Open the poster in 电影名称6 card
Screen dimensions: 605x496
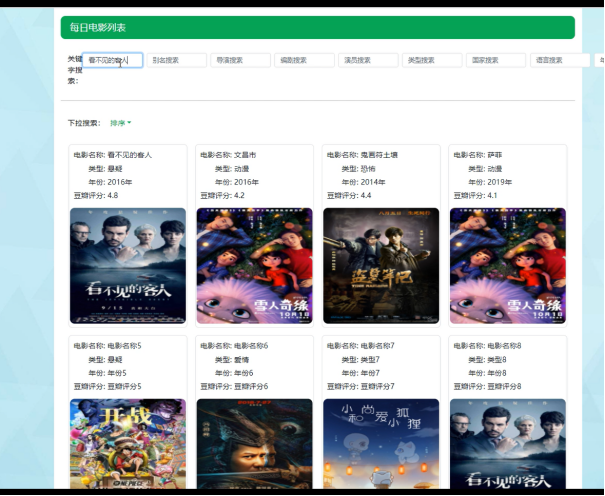(x=254, y=444)
